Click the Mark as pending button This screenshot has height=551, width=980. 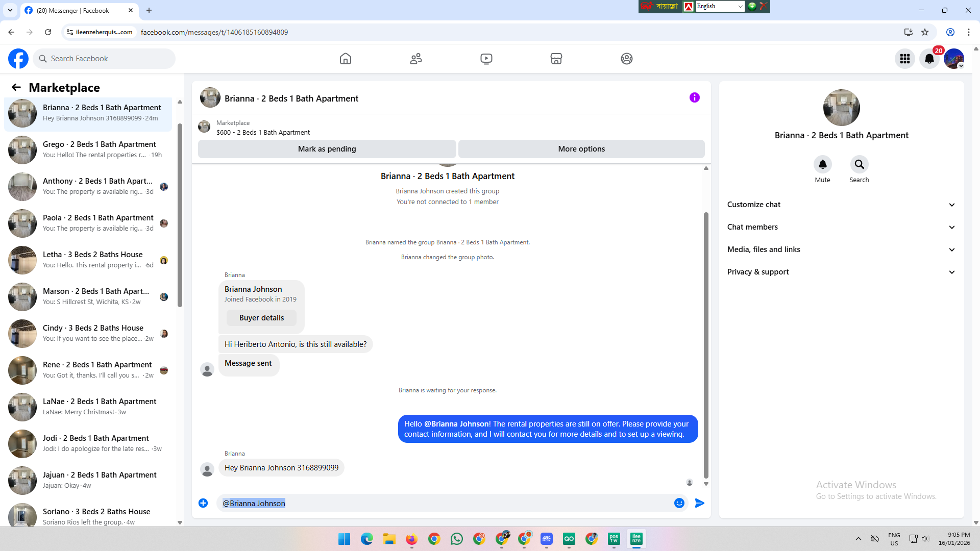coord(327,149)
